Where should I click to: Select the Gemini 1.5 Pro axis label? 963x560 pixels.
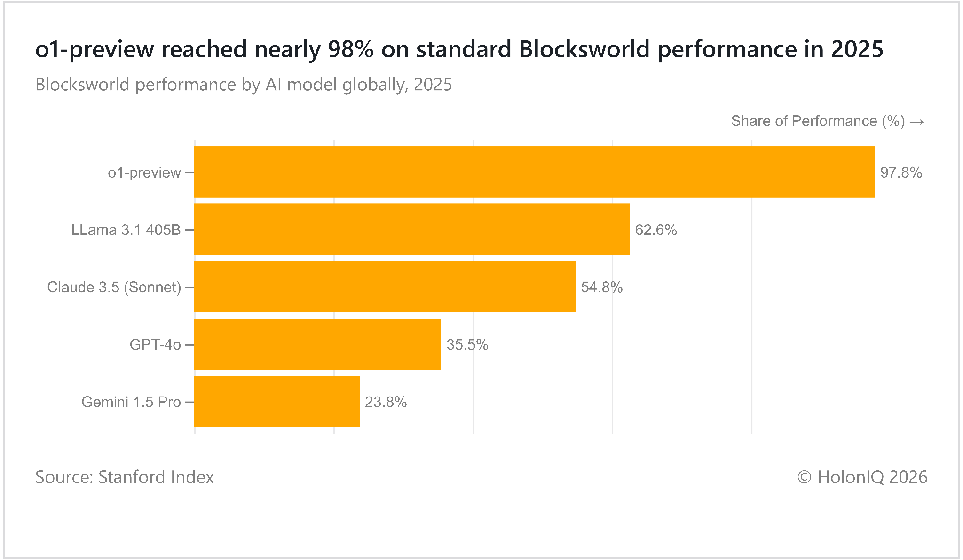[x=131, y=402]
